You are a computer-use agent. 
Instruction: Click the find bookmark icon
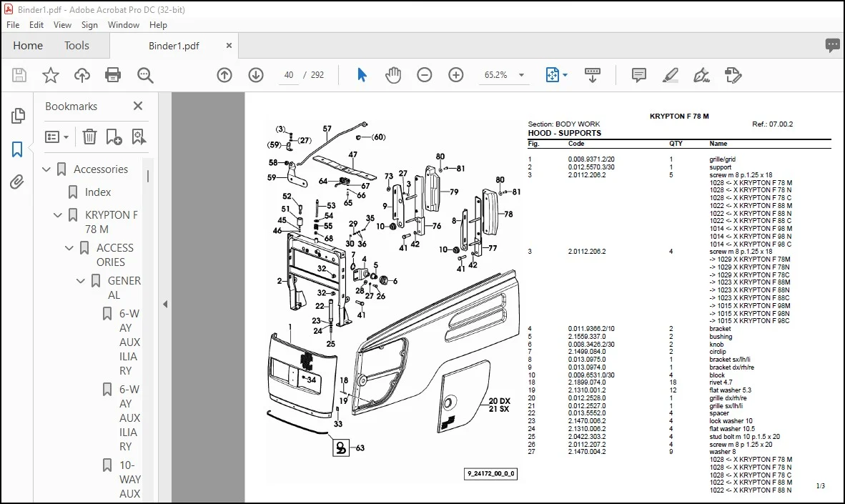(139, 137)
